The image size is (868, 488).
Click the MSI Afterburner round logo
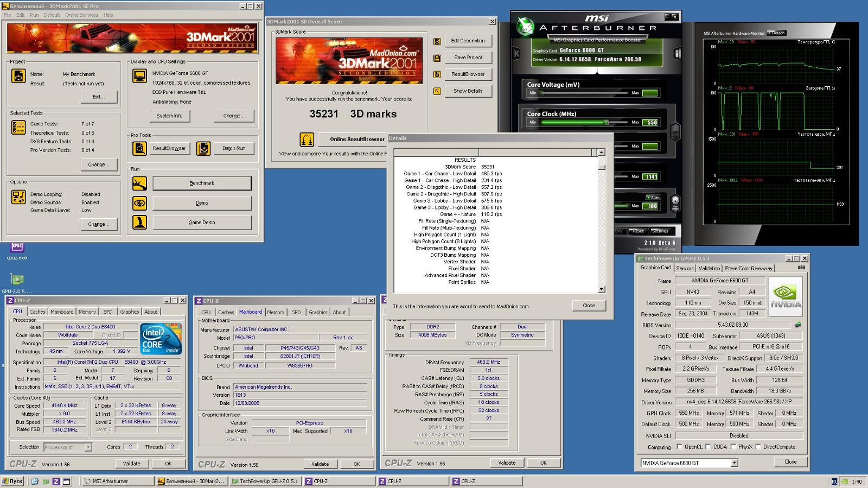(x=525, y=26)
